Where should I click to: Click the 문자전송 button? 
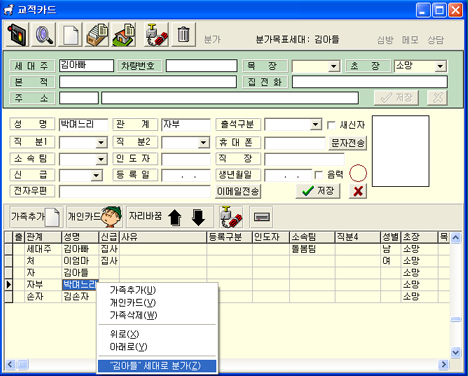pos(348,143)
